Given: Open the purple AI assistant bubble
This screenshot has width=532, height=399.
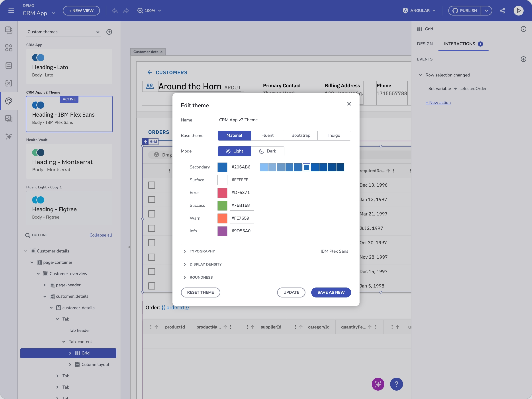Looking at the screenshot, I should 378,384.
